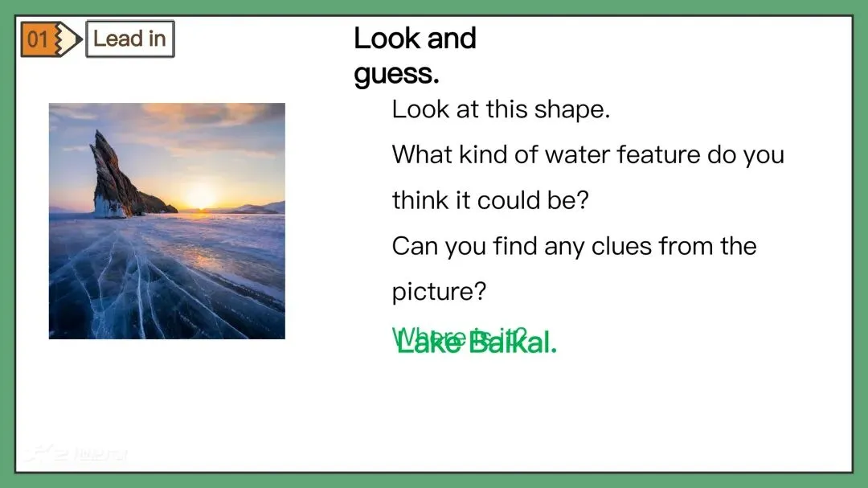Select the "Look at this shape." sentence
This screenshot has height=488, width=868.
point(501,109)
